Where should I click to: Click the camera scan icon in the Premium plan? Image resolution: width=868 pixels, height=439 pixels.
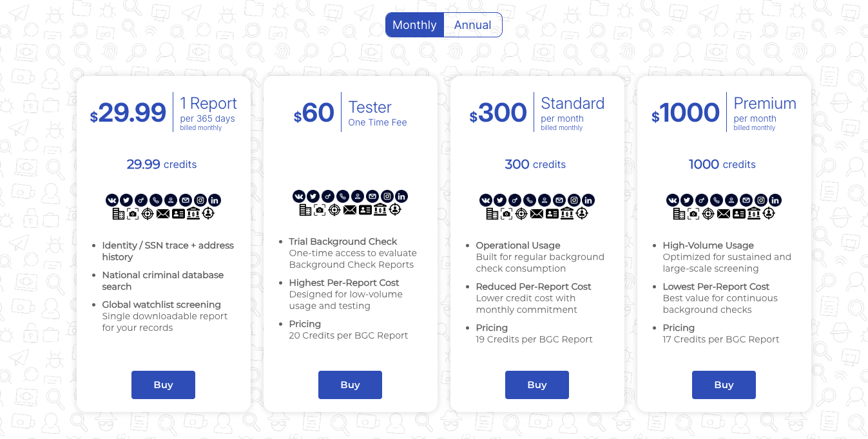coord(693,214)
